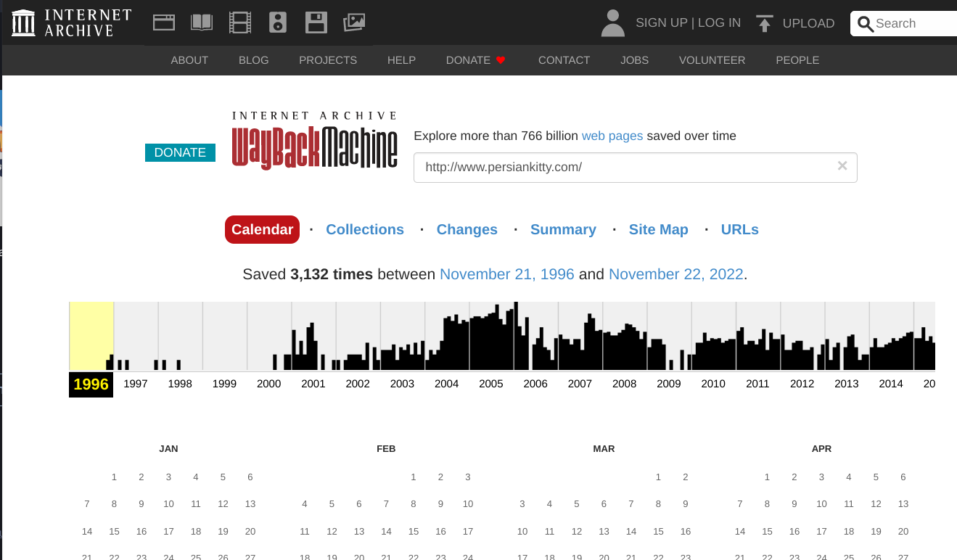Screen dimensions: 957x560
Task: Switch to the Summary tab
Action: (563, 229)
